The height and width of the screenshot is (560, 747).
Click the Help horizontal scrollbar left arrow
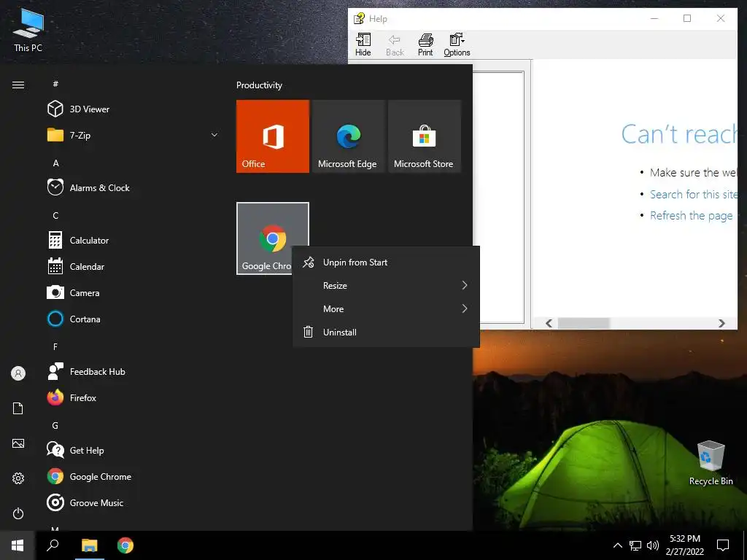(549, 323)
